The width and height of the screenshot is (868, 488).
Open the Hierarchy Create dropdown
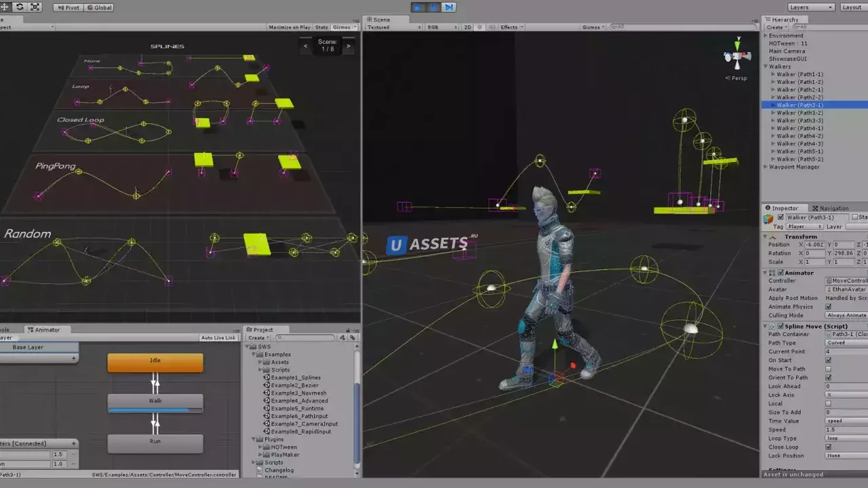[x=777, y=27]
